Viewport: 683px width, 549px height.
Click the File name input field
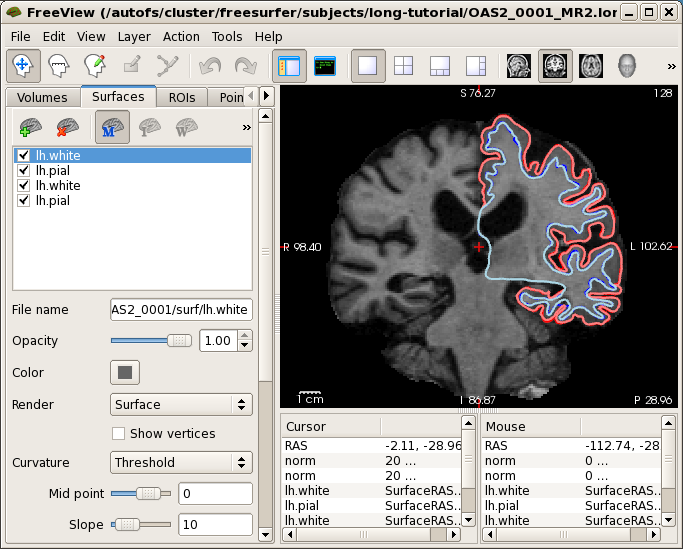(x=180, y=310)
